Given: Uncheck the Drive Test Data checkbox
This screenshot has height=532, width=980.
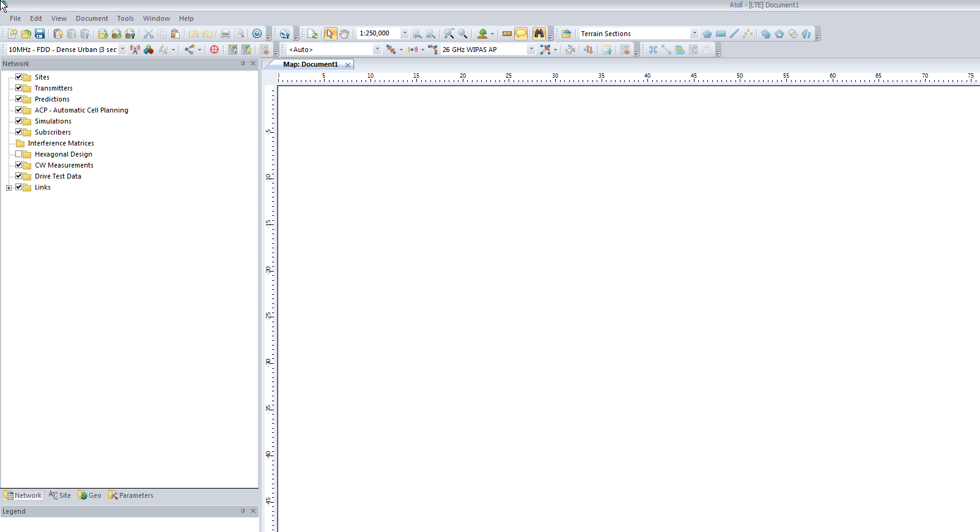Looking at the screenshot, I should click(19, 176).
